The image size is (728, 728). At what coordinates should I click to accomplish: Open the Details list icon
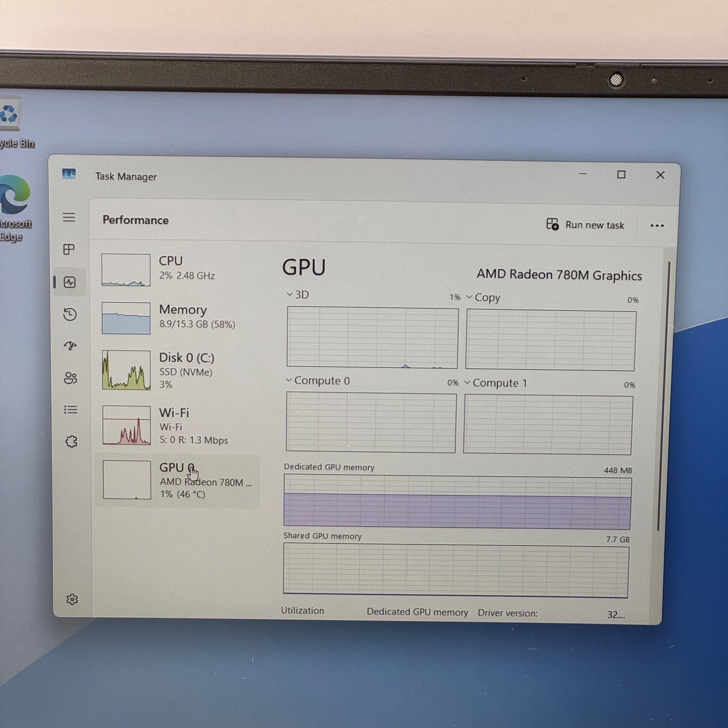[71, 410]
